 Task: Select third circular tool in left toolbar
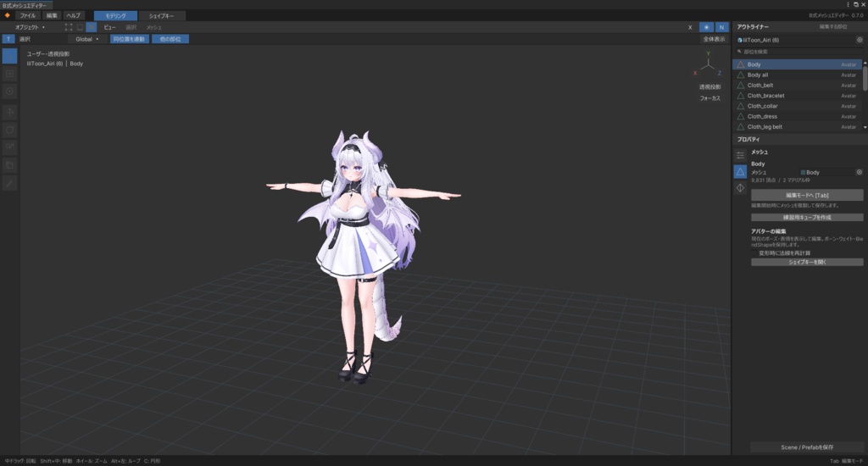[9, 92]
